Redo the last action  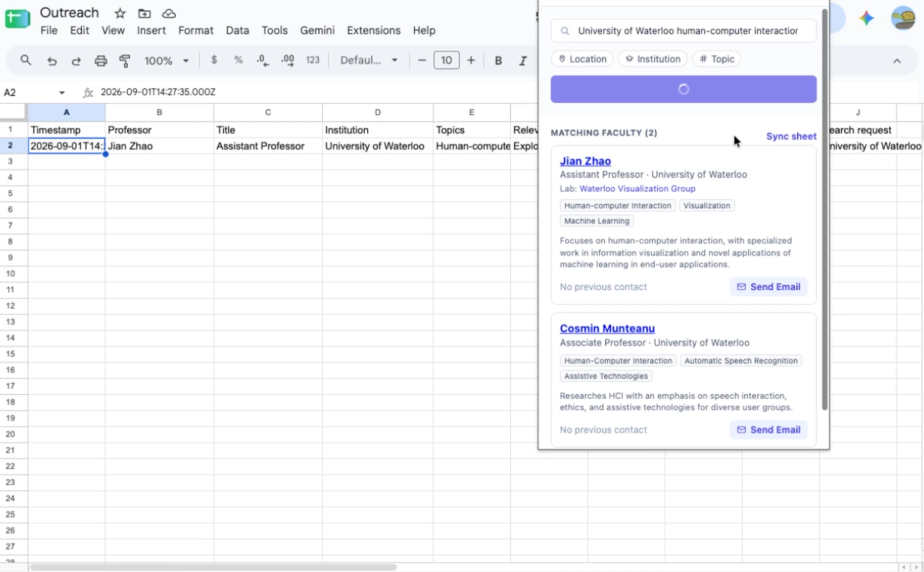tap(76, 61)
